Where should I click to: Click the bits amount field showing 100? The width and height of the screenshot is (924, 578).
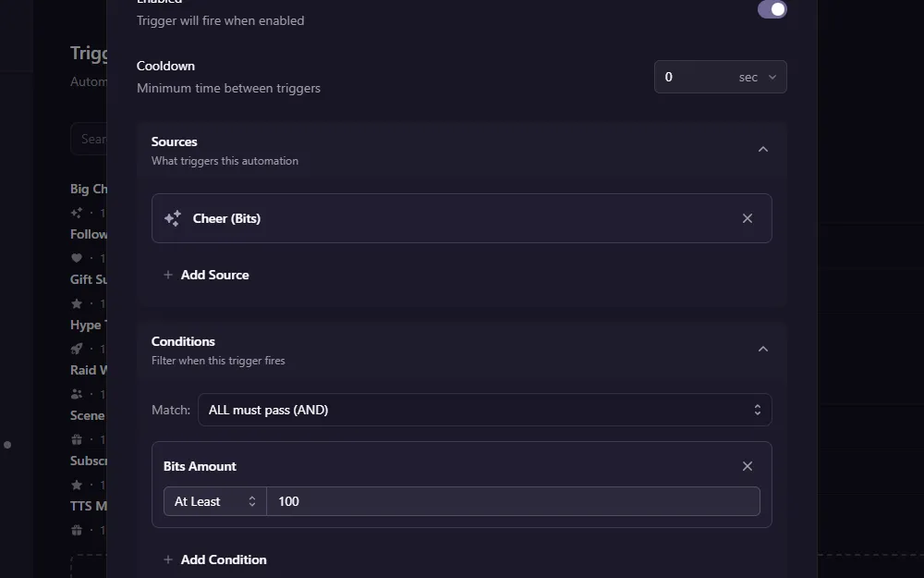pos(514,500)
